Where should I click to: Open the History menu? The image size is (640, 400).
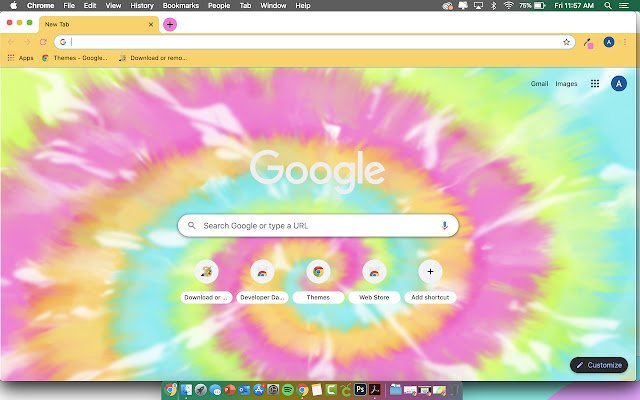pyautogui.click(x=142, y=5)
